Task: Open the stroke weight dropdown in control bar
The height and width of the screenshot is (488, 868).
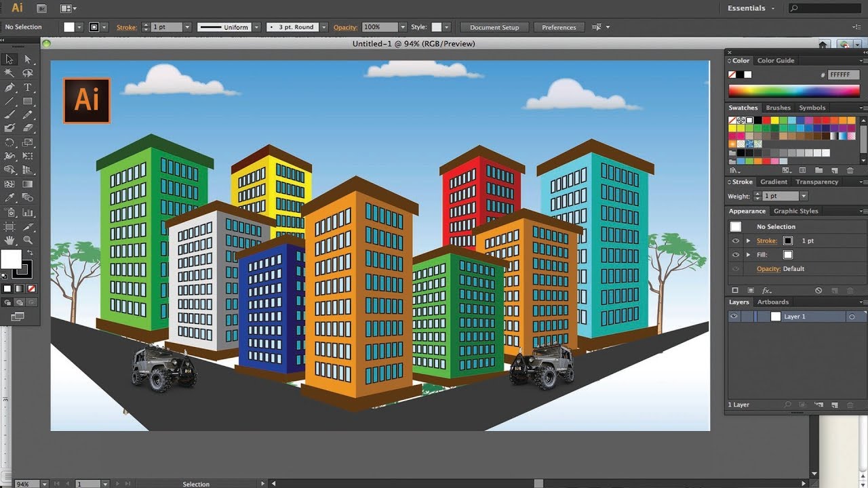Action: (x=186, y=27)
